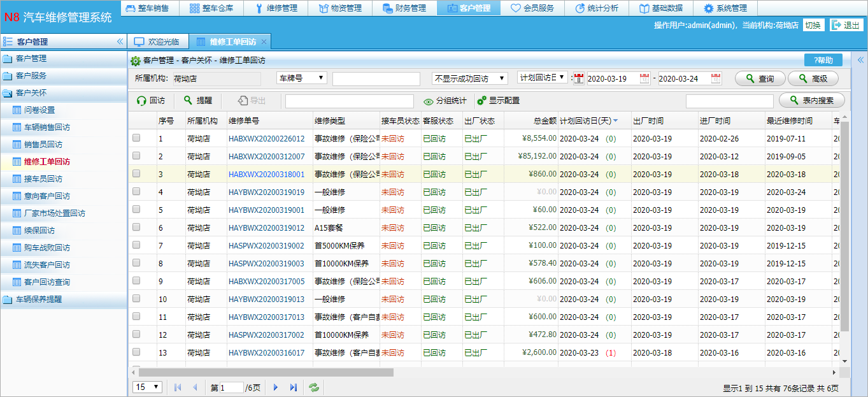Click the in-table search input field
Image resolution: width=868 pixels, height=397 pixels.
[x=730, y=101]
